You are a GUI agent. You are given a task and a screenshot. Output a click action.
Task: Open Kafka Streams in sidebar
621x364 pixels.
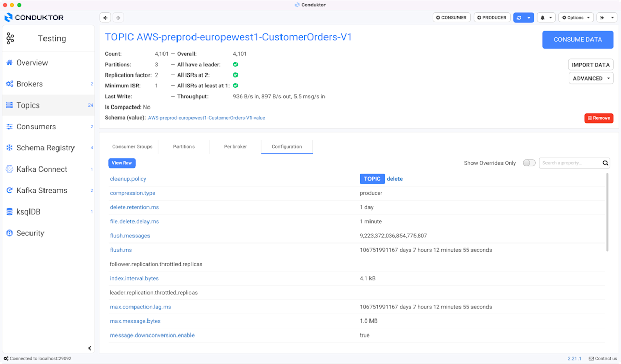[x=42, y=190]
